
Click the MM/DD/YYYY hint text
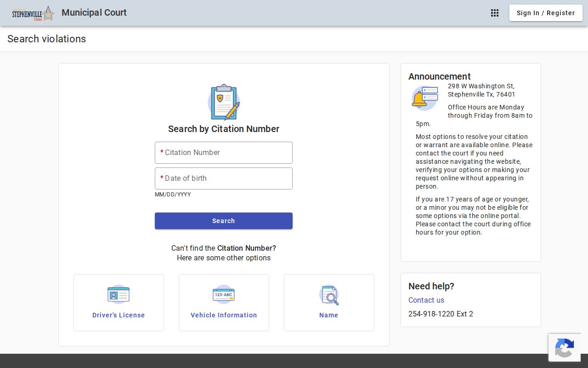click(173, 195)
